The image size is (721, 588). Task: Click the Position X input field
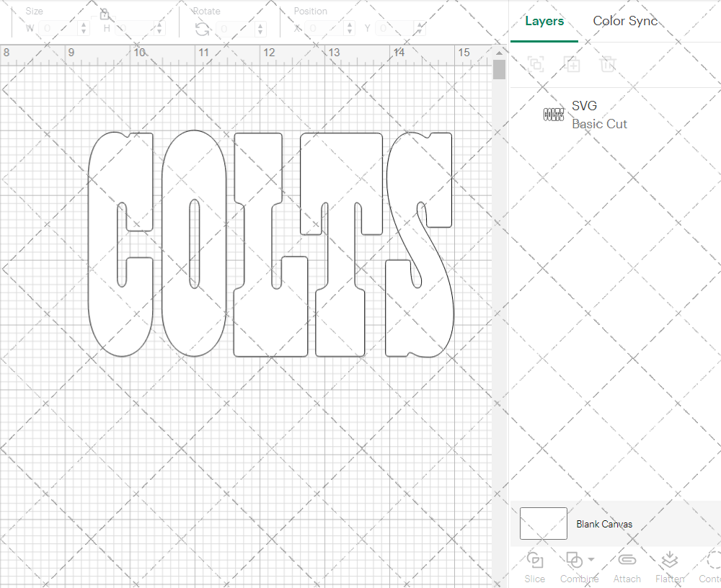(x=325, y=29)
